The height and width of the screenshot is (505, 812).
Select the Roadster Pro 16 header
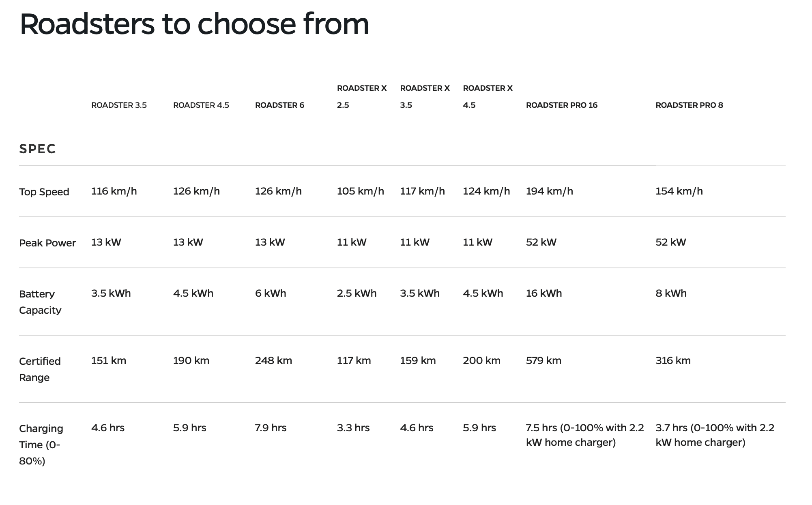pyautogui.click(x=561, y=105)
